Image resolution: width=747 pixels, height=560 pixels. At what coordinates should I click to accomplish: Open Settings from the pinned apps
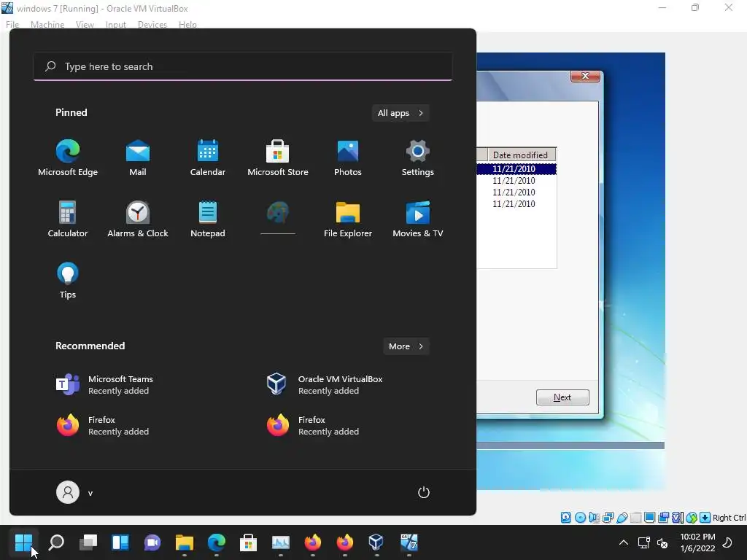tap(418, 158)
